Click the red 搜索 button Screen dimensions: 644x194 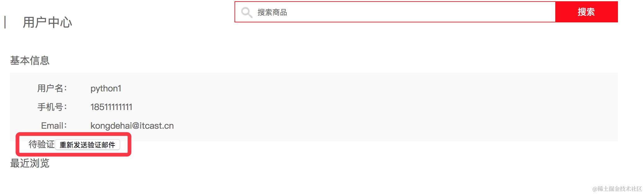coord(586,12)
